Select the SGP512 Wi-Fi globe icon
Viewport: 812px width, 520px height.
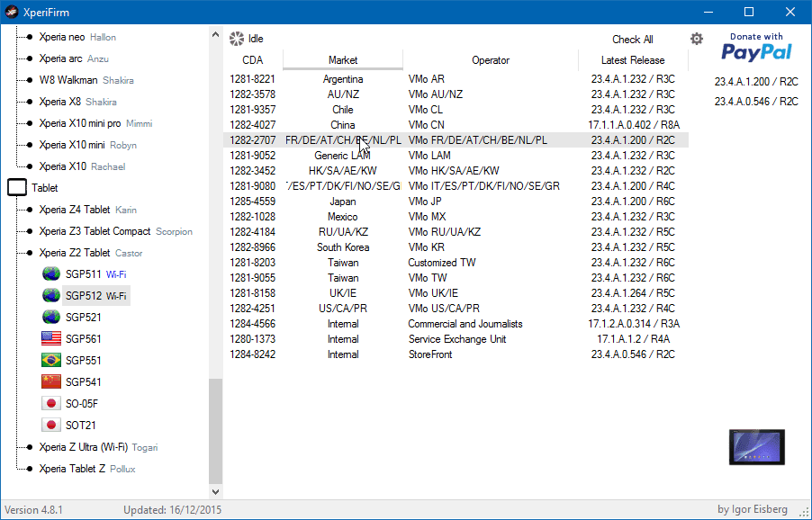[x=51, y=296]
